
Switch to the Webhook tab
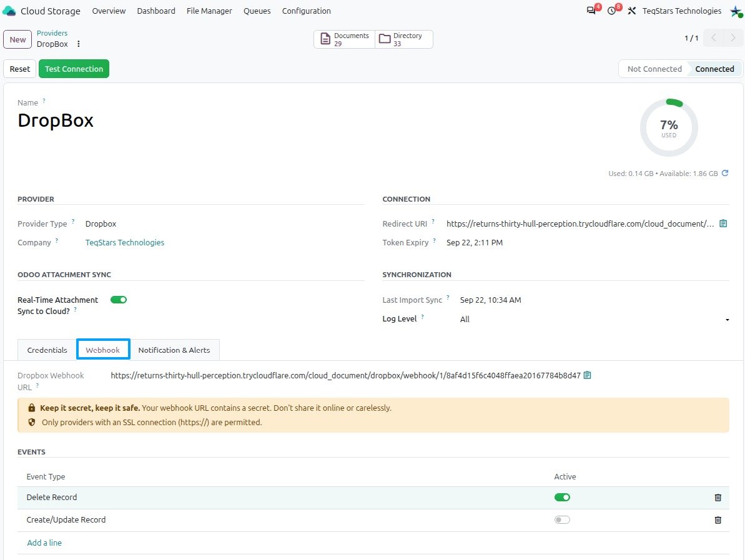click(102, 350)
